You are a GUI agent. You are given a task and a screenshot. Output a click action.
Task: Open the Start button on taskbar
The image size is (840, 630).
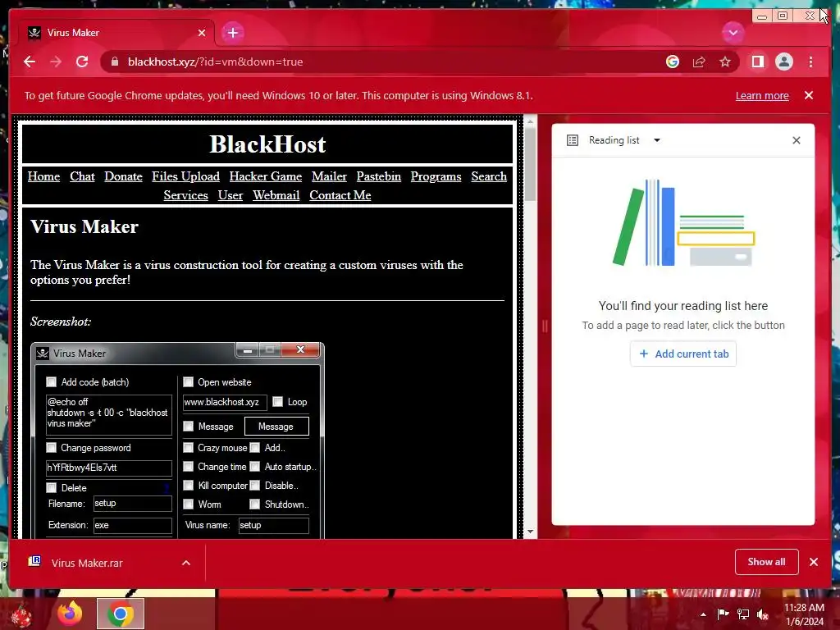[x=21, y=615]
